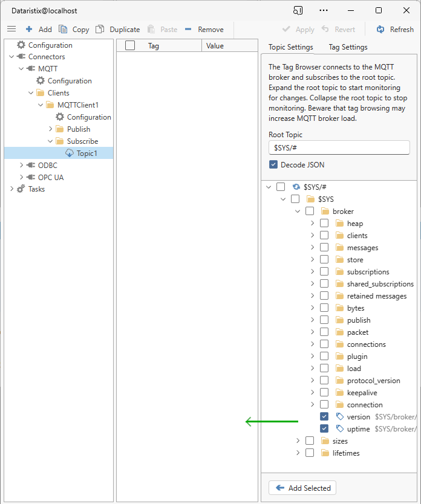The image size is (421, 504).
Task: Click the Duplicate button label
Action: click(125, 29)
